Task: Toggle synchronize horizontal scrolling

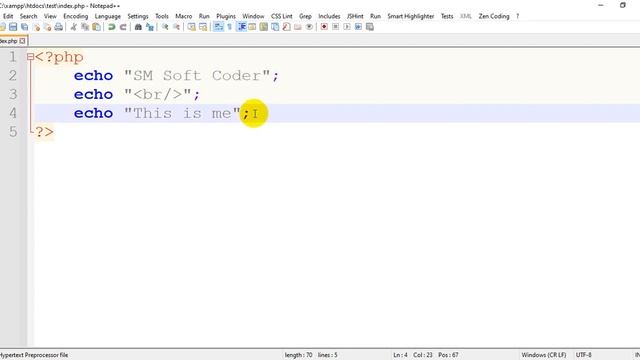Action: point(203,27)
